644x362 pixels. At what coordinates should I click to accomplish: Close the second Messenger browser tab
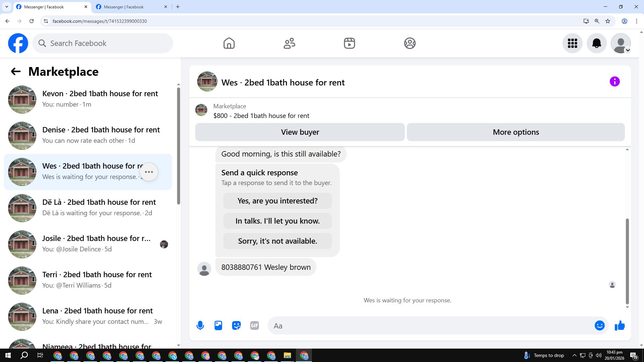click(166, 7)
